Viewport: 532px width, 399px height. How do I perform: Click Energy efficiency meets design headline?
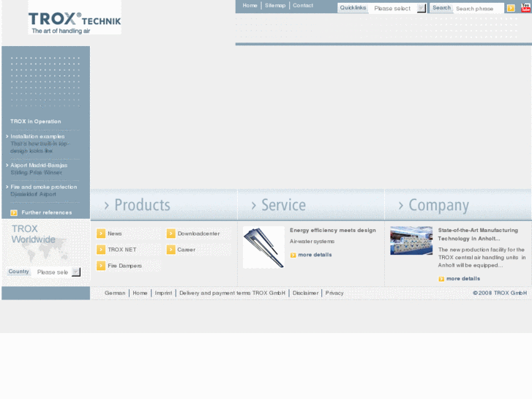333,230
